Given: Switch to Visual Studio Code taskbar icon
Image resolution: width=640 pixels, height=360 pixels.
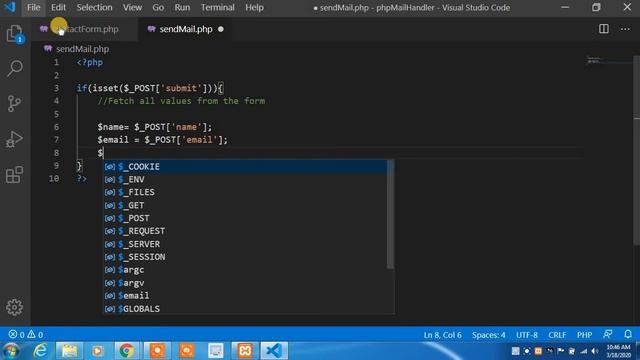Looking at the screenshot, I should click(x=274, y=351).
